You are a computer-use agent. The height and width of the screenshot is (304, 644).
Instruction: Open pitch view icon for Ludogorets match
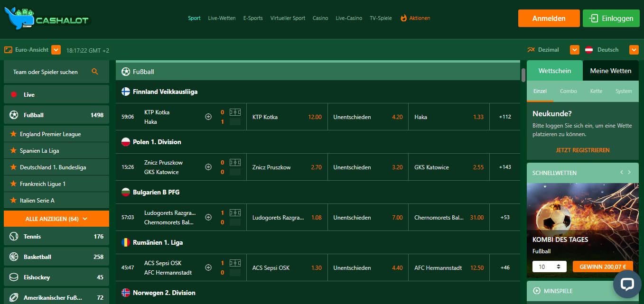(235, 213)
